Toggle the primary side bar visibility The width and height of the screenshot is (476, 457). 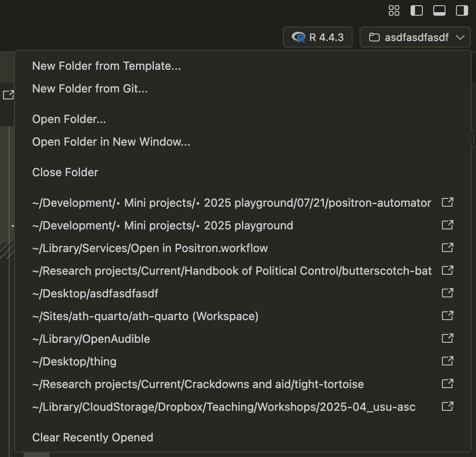(x=417, y=10)
